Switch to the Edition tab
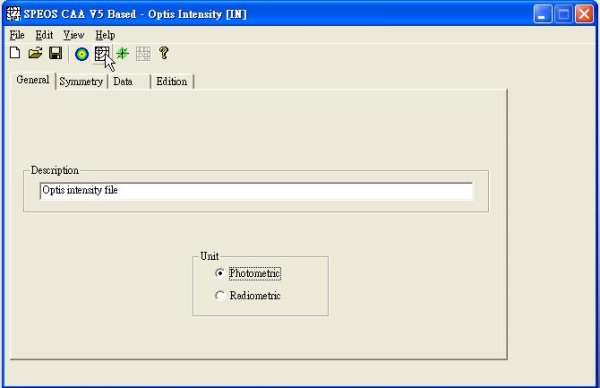600x388 pixels. [172, 82]
